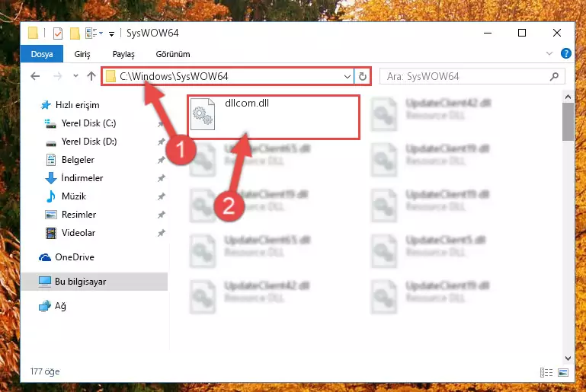Click the Properties checkmark icon in quick access toolbar
This screenshot has height=392, width=586.
(58, 33)
